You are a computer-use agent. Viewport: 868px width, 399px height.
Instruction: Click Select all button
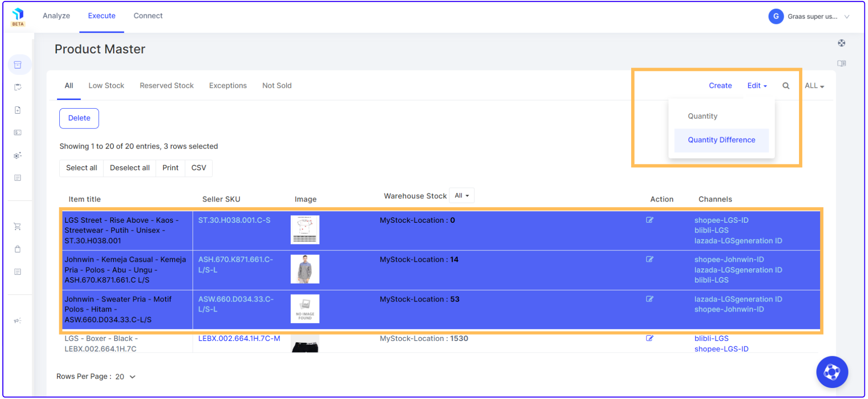[81, 168]
